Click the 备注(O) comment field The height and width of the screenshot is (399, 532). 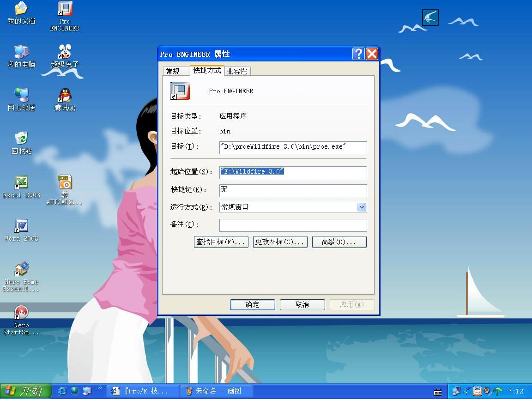coord(293,225)
